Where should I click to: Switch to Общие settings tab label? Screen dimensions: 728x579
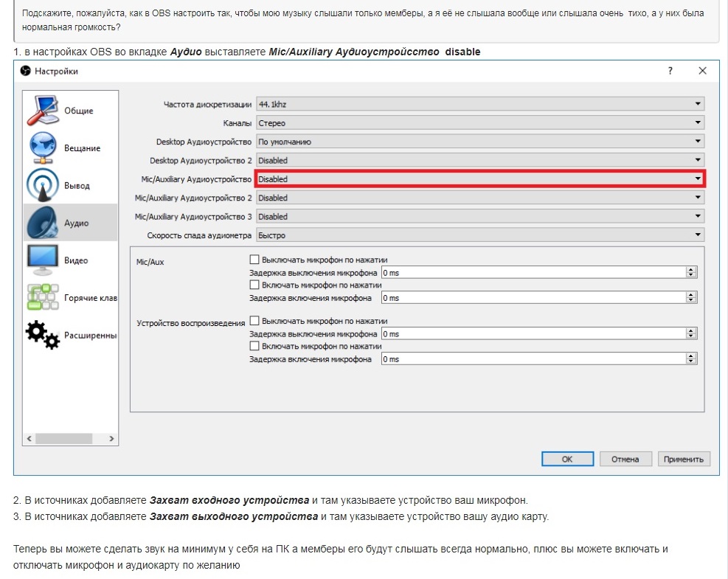click(x=78, y=111)
